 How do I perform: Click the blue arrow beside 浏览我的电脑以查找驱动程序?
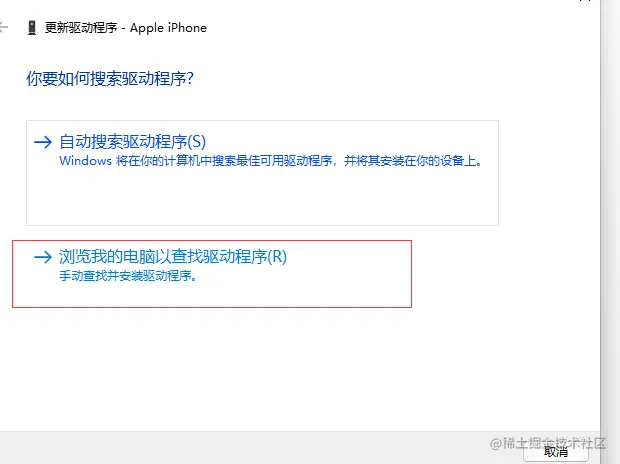[x=43, y=257]
